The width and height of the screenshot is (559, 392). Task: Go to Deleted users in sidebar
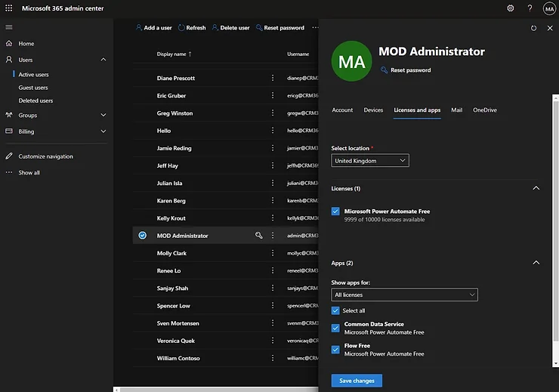coord(36,101)
